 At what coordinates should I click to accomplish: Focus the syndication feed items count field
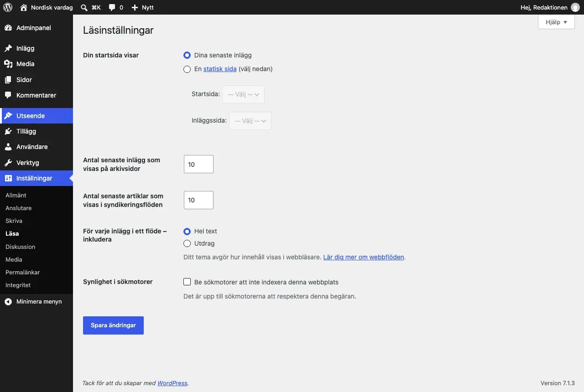pos(198,200)
